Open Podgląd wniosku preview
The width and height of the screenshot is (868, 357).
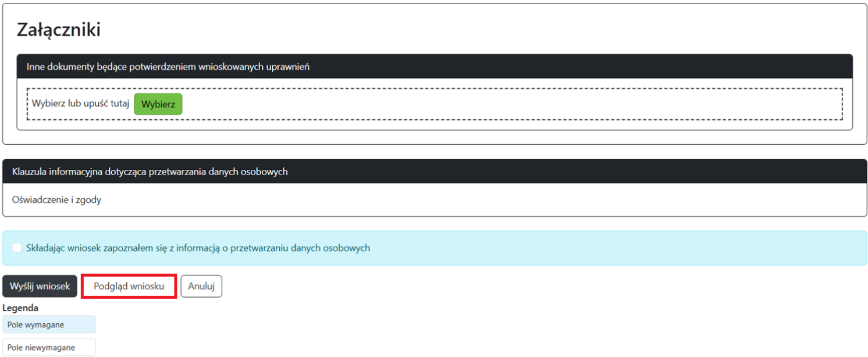pyautogui.click(x=129, y=287)
